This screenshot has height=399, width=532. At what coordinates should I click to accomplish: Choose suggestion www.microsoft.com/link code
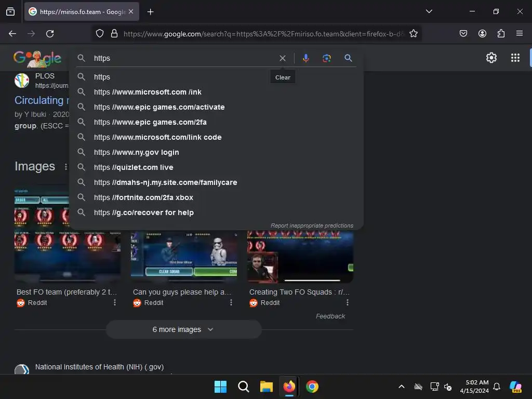(x=216, y=137)
